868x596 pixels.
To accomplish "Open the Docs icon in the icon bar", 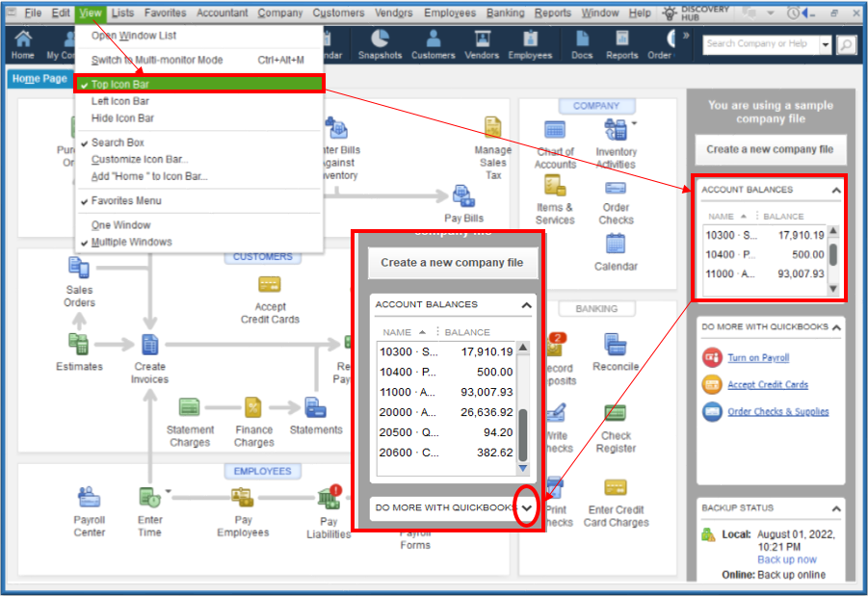I will 582,45.
